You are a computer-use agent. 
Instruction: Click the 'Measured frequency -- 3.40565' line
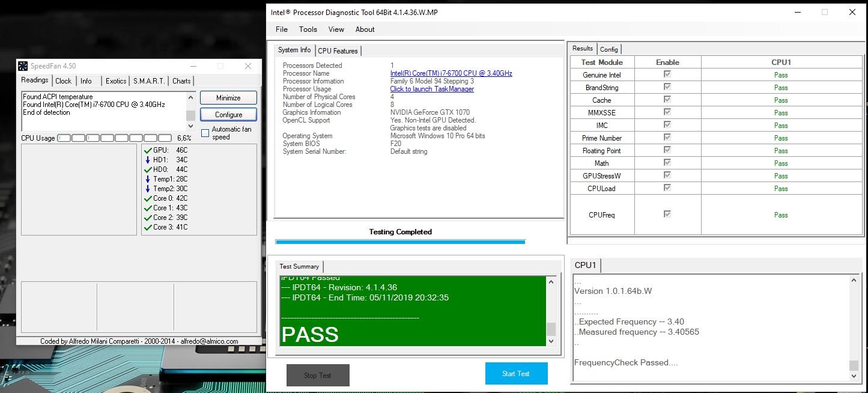(x=637, y=332)
